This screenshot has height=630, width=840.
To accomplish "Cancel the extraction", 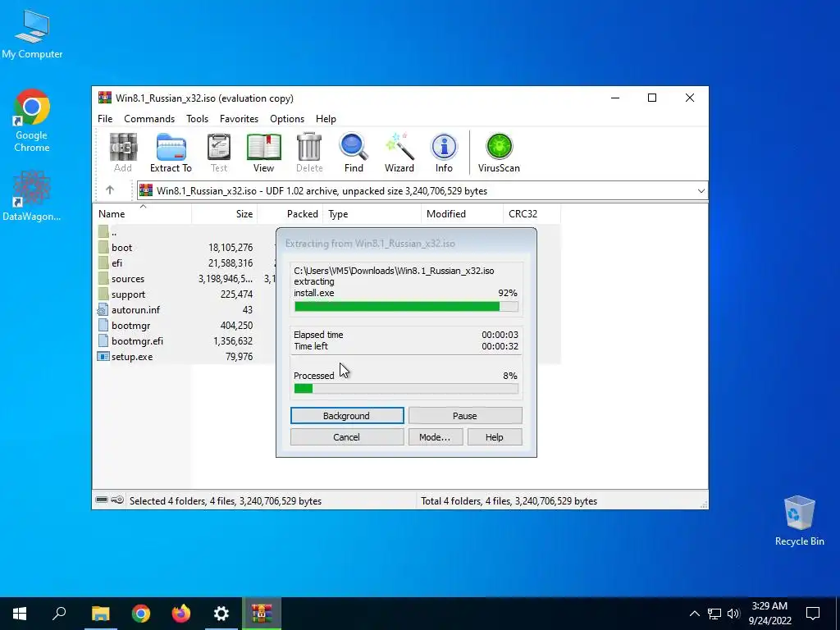I will pyautogui.click(x=347, y=437).
